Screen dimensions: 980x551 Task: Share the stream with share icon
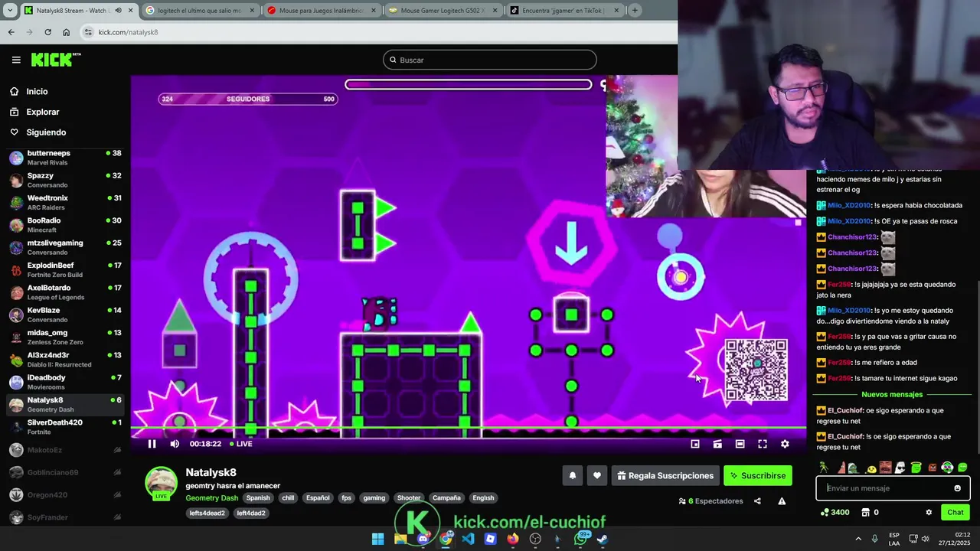point(757,501)
